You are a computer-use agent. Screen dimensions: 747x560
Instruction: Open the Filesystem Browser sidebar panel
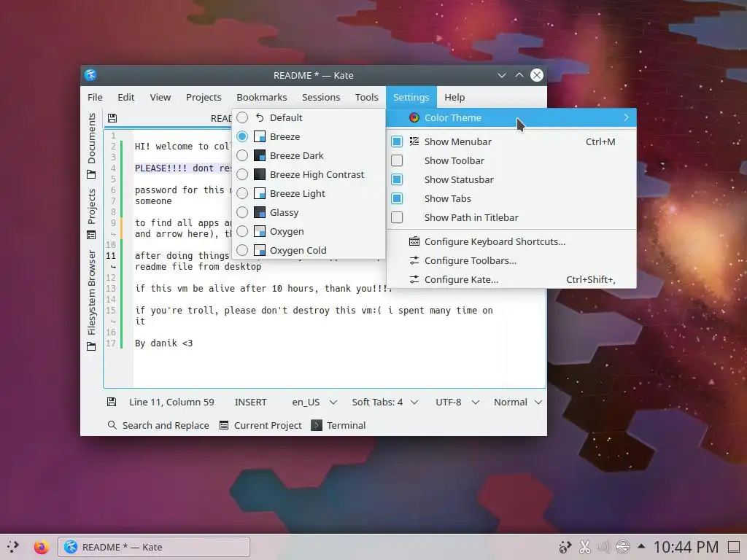point(91,300)
